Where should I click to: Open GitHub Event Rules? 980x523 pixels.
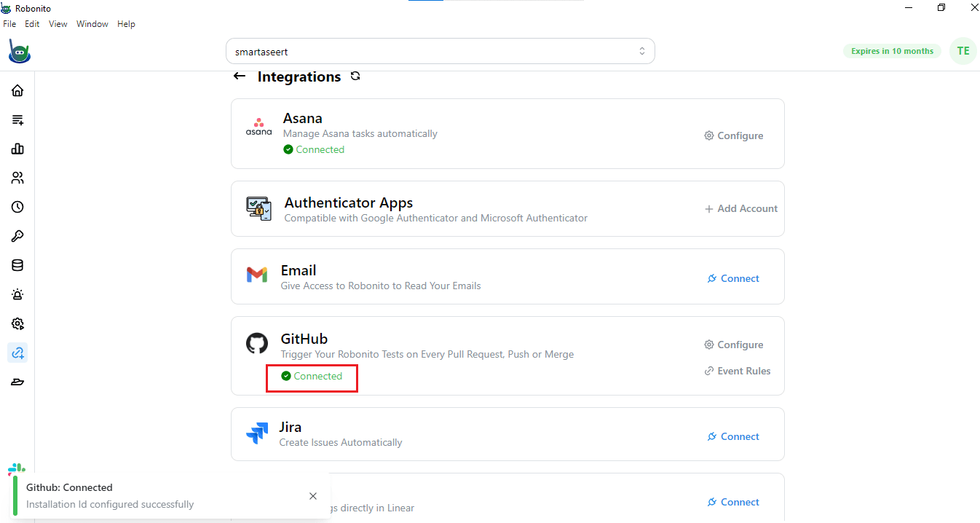738,371
